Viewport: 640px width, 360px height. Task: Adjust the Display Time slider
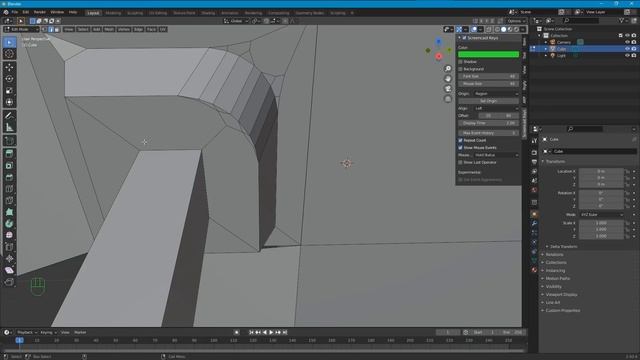489,123
